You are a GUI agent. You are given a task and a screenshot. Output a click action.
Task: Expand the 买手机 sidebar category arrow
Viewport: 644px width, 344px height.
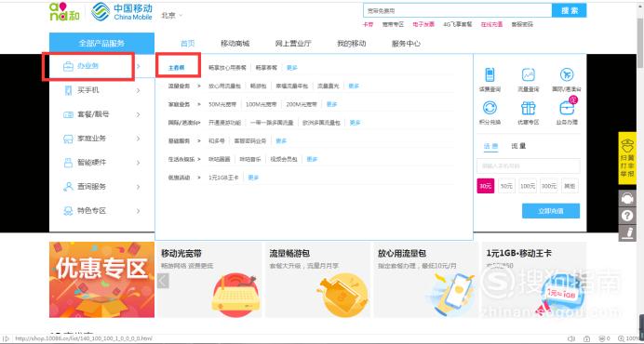tap(139, 90)
